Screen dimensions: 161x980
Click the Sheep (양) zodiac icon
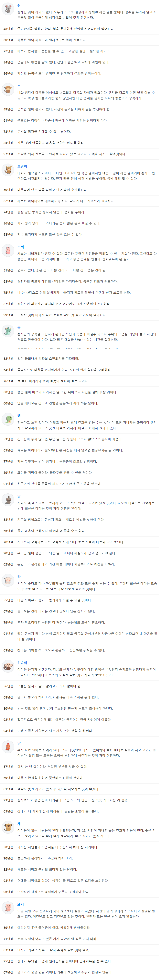coord(8,580)
